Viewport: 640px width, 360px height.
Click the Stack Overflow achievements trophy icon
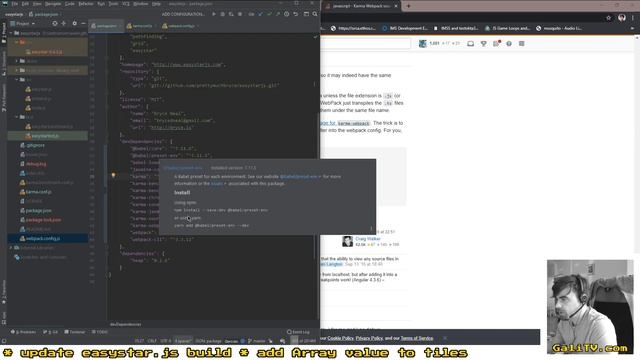(484, 43)
